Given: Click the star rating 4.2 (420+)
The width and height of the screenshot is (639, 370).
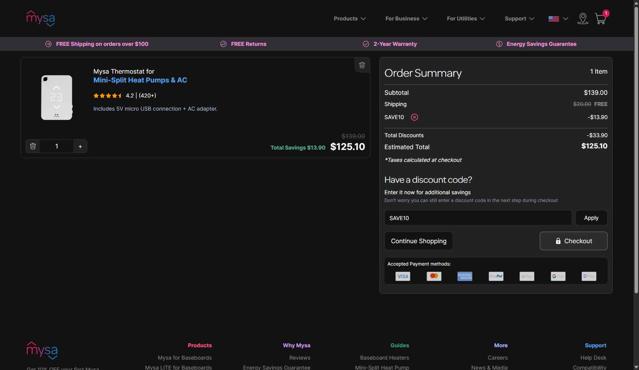Looking at the screenshot, I should 125,96.
